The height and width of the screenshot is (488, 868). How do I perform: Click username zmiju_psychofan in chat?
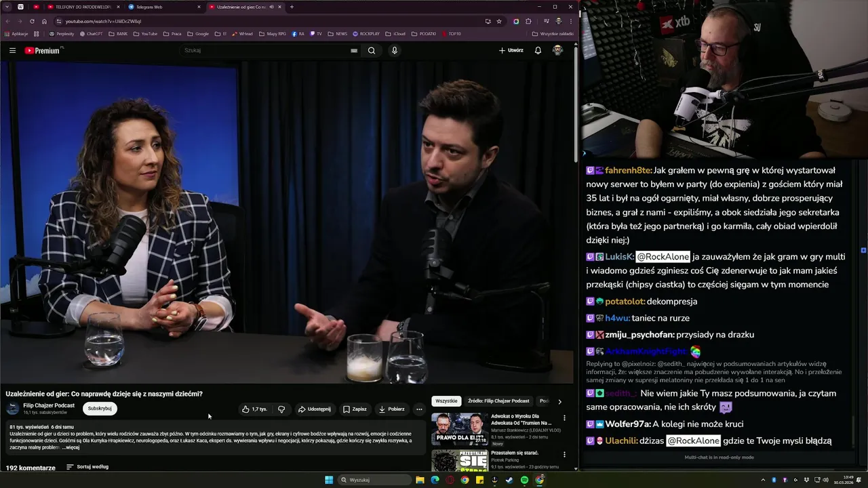click(639, 335)
